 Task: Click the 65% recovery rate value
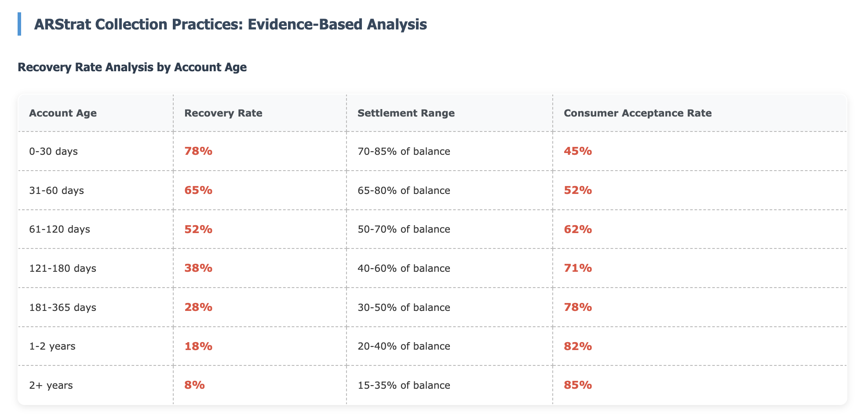[198, 190]
